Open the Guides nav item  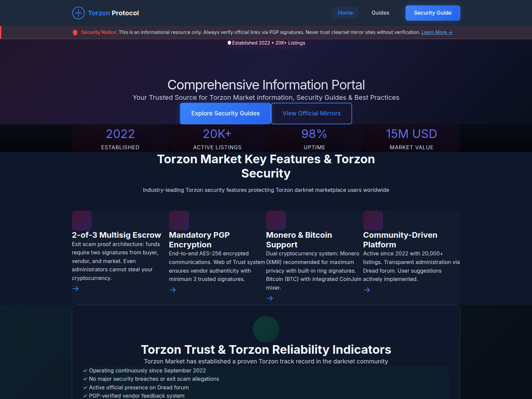point(380,13)
